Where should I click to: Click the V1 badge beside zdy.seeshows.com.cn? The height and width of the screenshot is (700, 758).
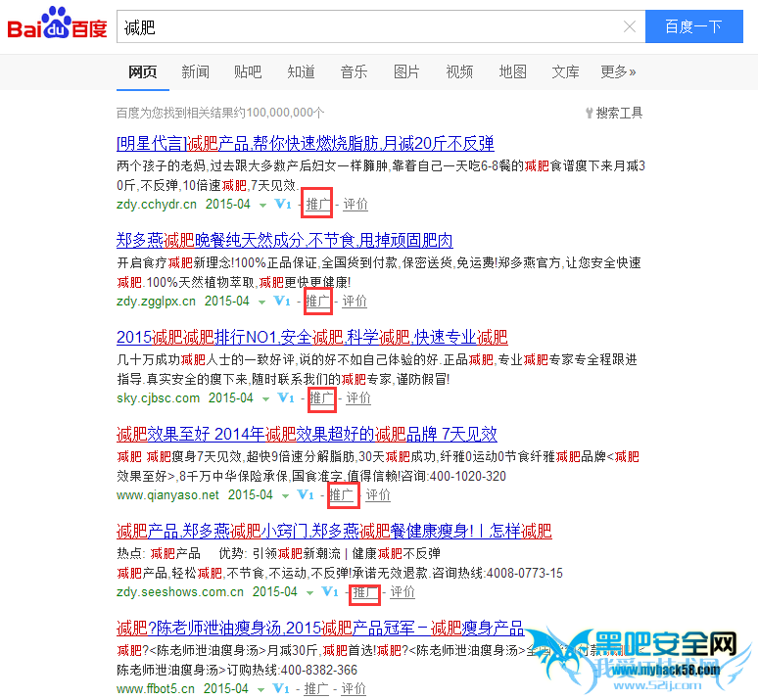tap(330, 591)
